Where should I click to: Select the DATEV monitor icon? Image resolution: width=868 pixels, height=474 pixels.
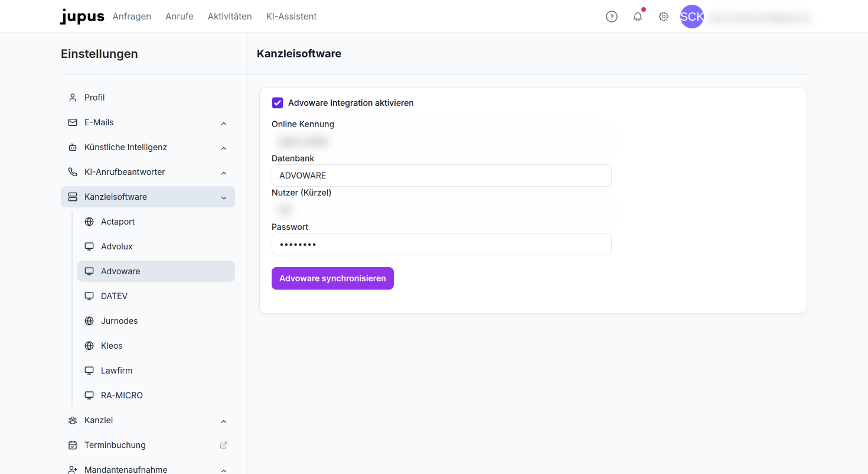point(89,296)
